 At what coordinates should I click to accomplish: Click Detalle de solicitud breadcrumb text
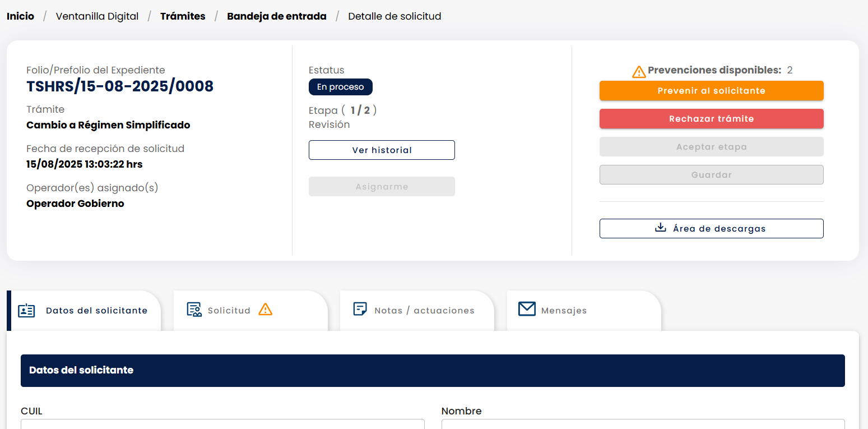[x=394, y=16]
